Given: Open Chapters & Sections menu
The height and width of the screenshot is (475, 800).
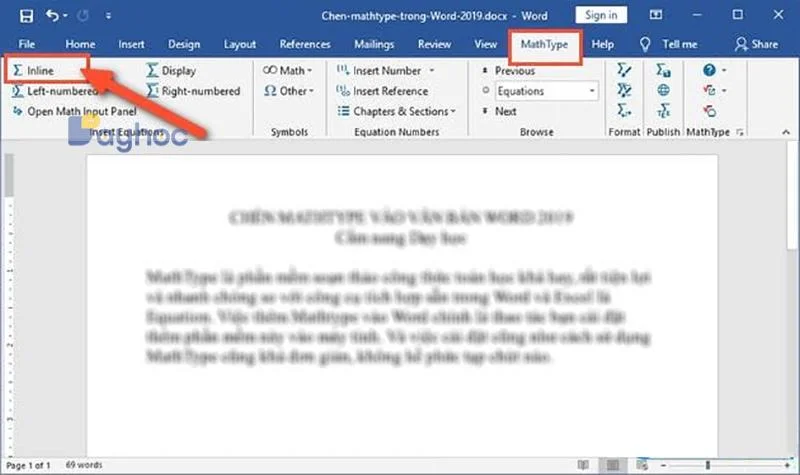Looking at the screenshot, I should (x=396, y=111).
